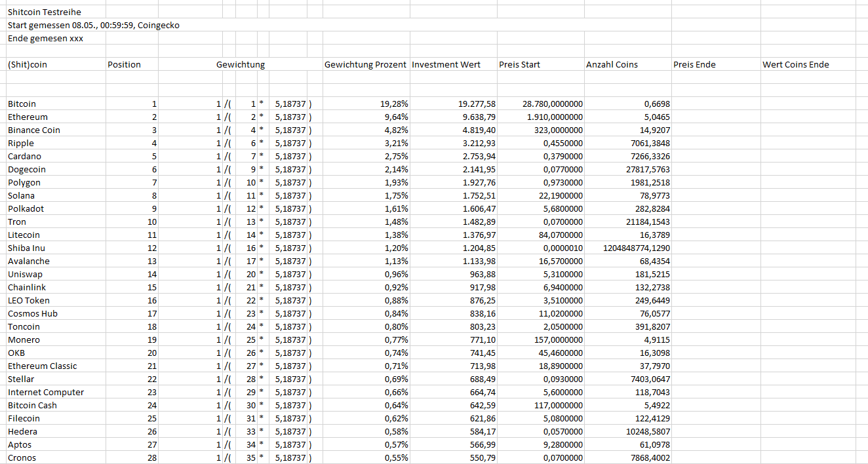868x464 pixels.
Task: Select the 'LEO Token' name cell
Action: coord(56,300)
